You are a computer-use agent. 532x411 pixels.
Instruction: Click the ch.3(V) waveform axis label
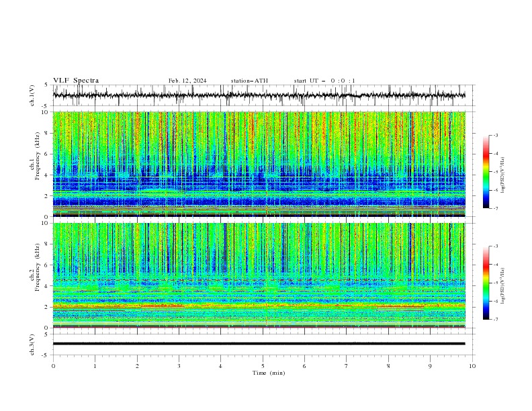[32, 345]
